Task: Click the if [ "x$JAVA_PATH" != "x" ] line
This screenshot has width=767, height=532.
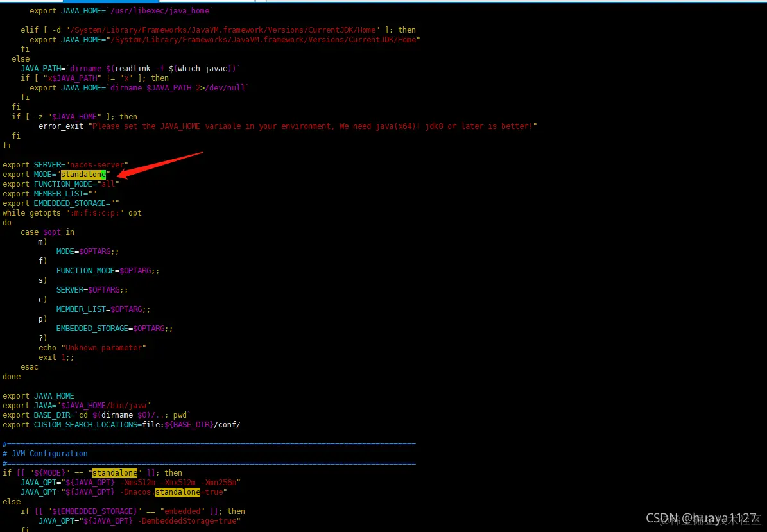Action: tap(94, 78)
